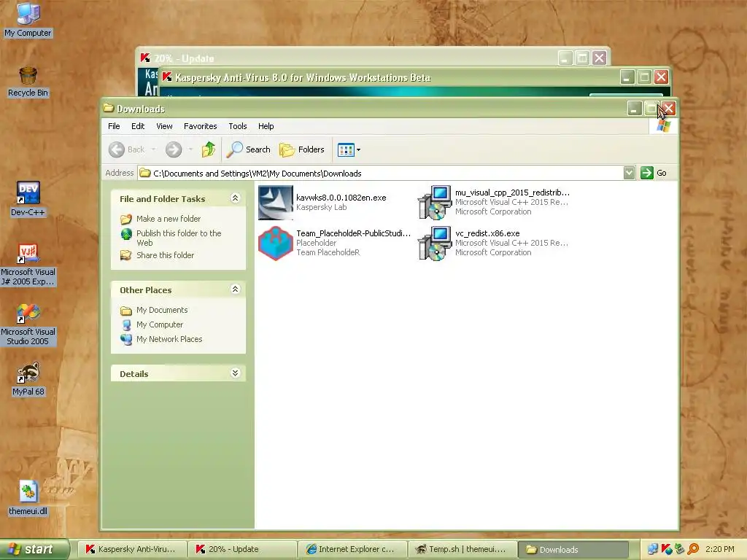The width and height of the screenshot is (747, 560).
Task: Click the system tray clock
Action: [x=720, y=549]
